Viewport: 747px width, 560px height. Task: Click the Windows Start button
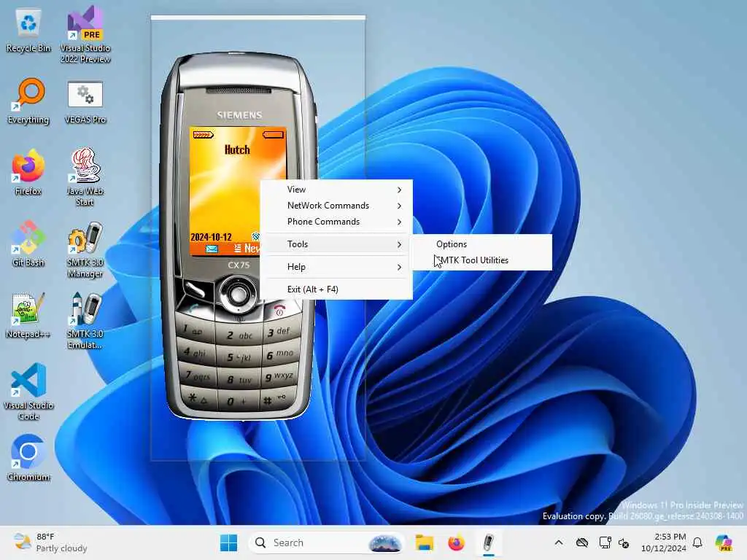pos(228,542)
